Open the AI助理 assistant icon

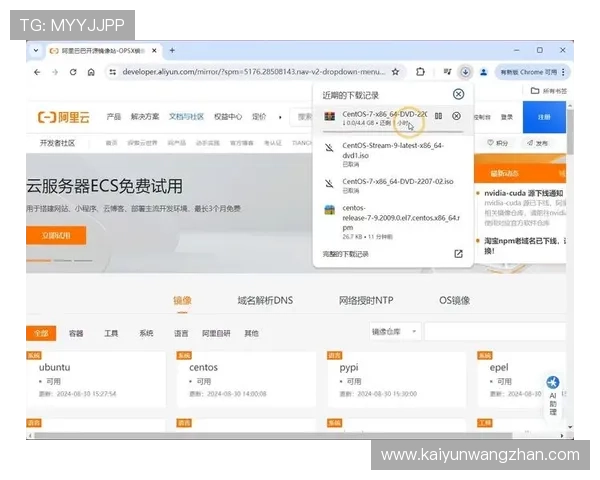click(x=553, y=396)
